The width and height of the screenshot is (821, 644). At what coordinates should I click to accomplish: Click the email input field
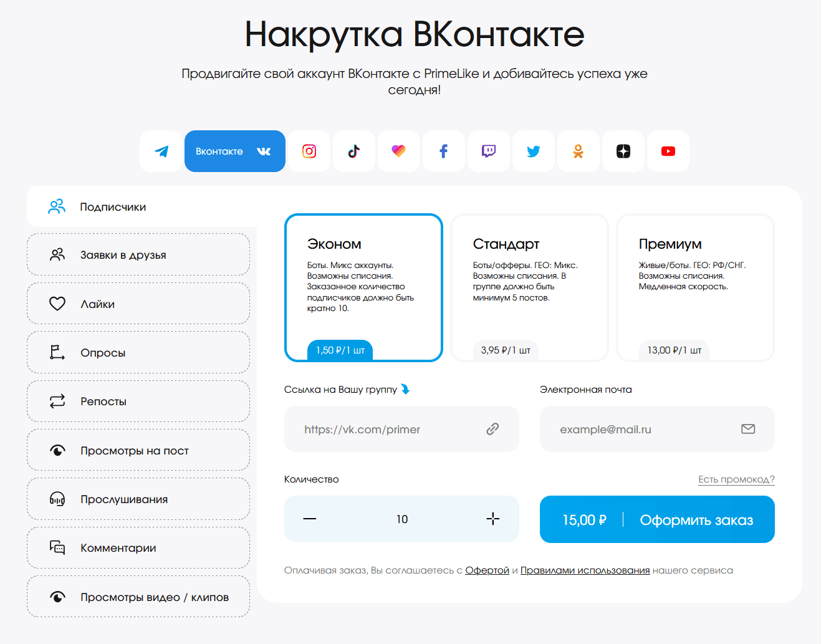tap(657, 429)
